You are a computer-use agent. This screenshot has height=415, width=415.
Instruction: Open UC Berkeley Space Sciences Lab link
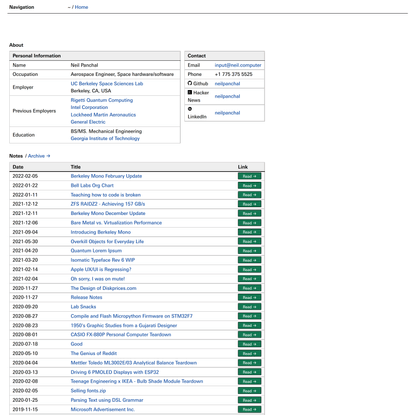pos(107,83)
